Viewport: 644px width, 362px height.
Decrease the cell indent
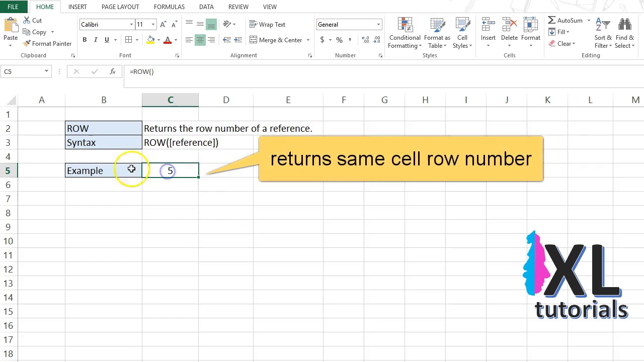[x=227, y=40]
